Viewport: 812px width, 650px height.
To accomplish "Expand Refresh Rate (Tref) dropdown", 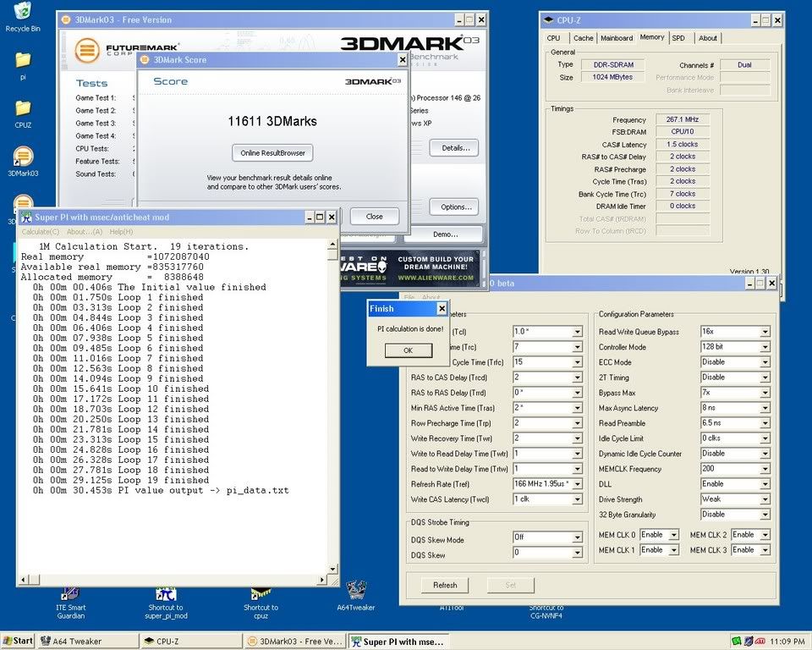I will [577, 484].
